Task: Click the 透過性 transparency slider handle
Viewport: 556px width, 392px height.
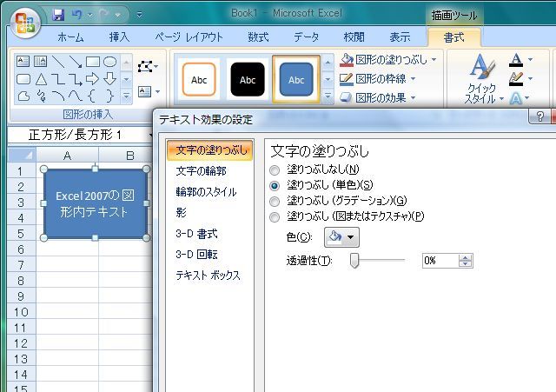Action: tap(354, 261)
